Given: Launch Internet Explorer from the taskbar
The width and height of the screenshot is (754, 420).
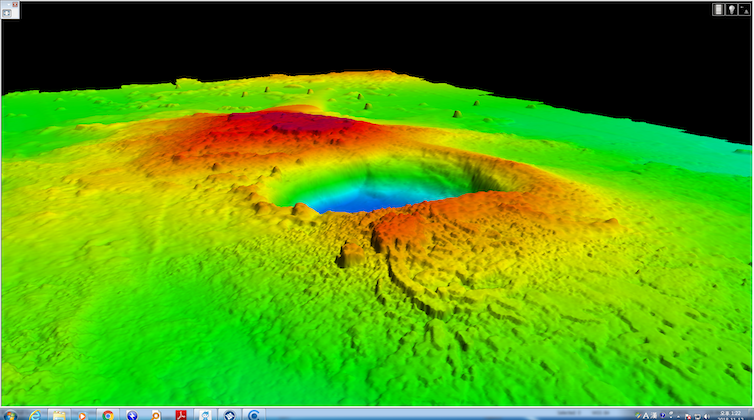Looking at the screenshot, I should click(35, 413).
